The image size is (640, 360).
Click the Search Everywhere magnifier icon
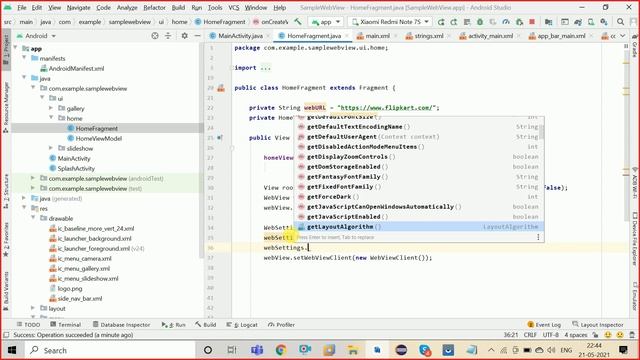620,22
